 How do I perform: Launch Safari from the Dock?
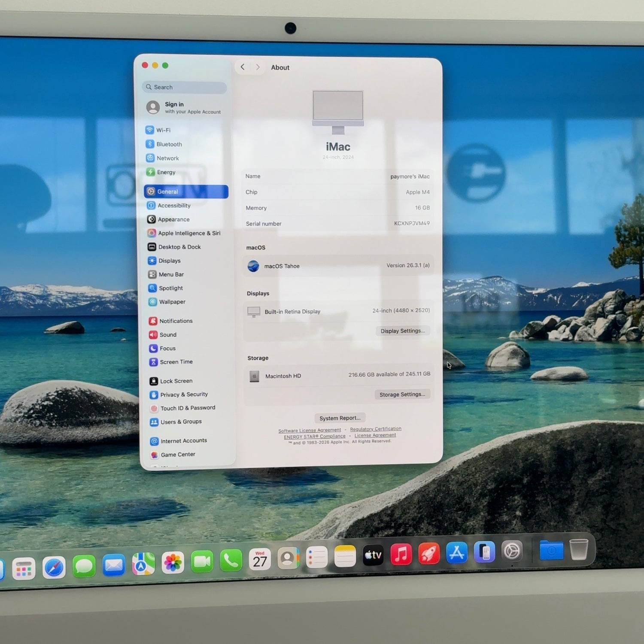pos(54,568)
